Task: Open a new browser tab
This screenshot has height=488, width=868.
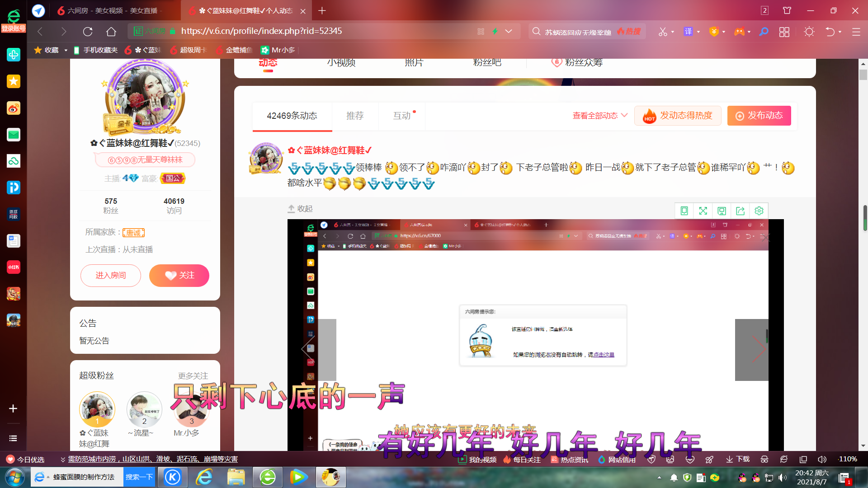Action: [x=322, y=10]
